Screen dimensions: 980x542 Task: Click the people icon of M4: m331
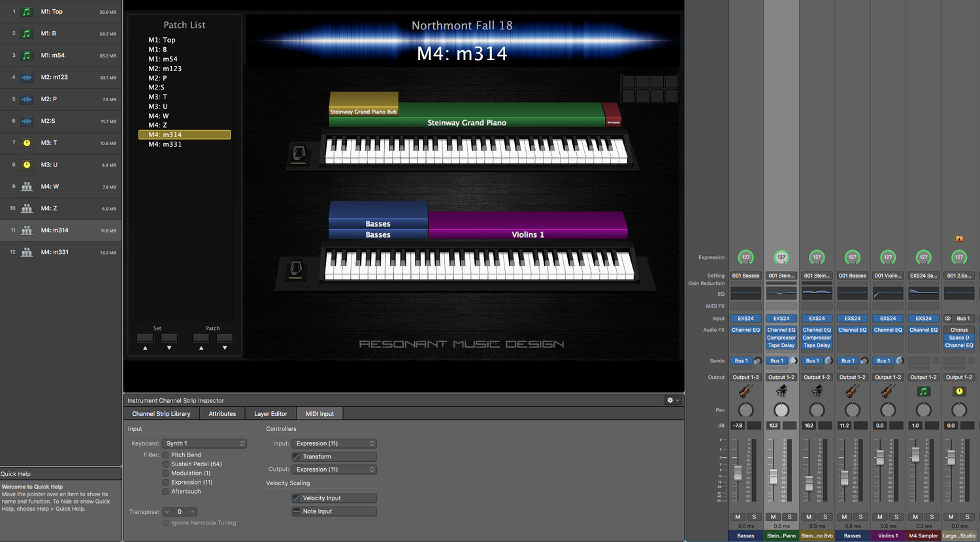coord(27,252)
